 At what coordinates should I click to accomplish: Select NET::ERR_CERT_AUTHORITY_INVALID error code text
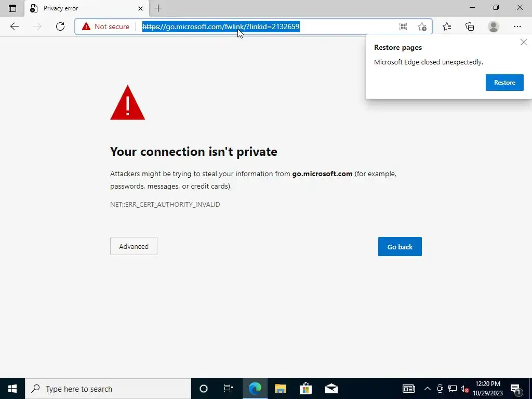(165, 204)
